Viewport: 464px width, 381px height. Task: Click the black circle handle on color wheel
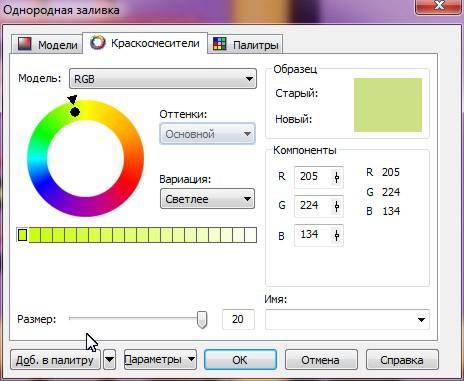pyautogui.click(x=75, y=112)
